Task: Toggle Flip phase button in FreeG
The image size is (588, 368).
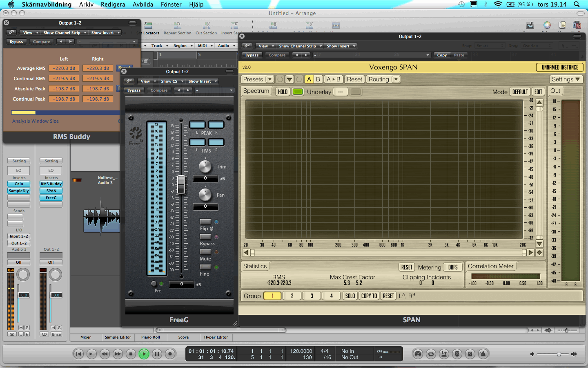Action: coord(205,222)
